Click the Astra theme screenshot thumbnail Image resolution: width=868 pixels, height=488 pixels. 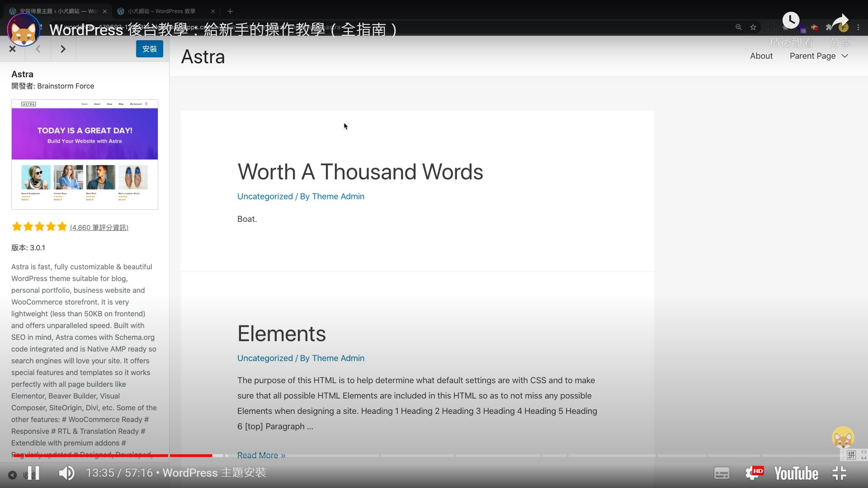(x=85, y=155)
